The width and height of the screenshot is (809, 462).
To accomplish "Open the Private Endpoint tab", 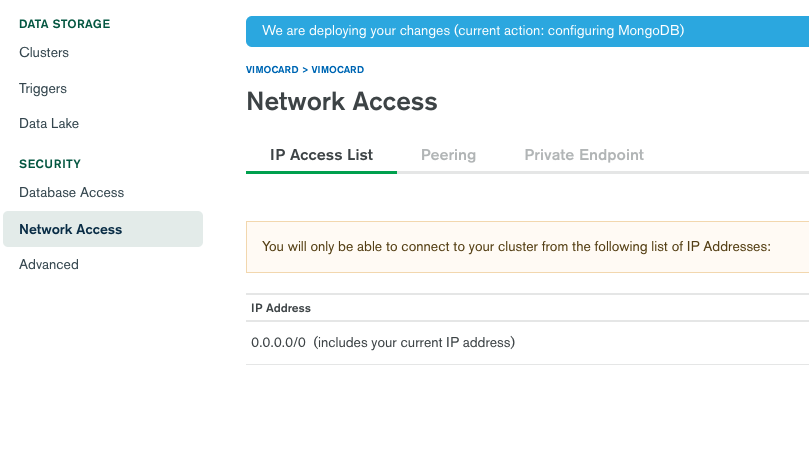I will (584, 155).
